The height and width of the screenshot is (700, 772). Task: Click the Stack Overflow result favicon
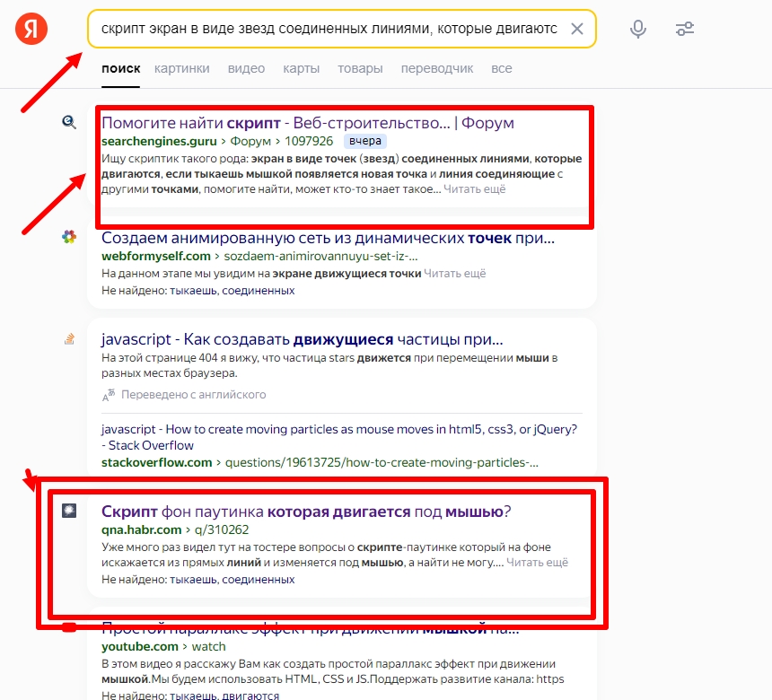(x=69, y=339)
